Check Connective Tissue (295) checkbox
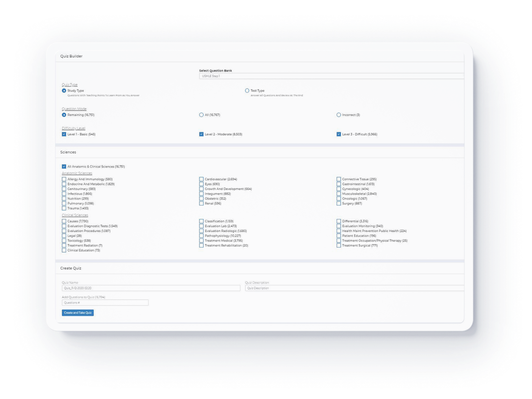 point(339,179)
